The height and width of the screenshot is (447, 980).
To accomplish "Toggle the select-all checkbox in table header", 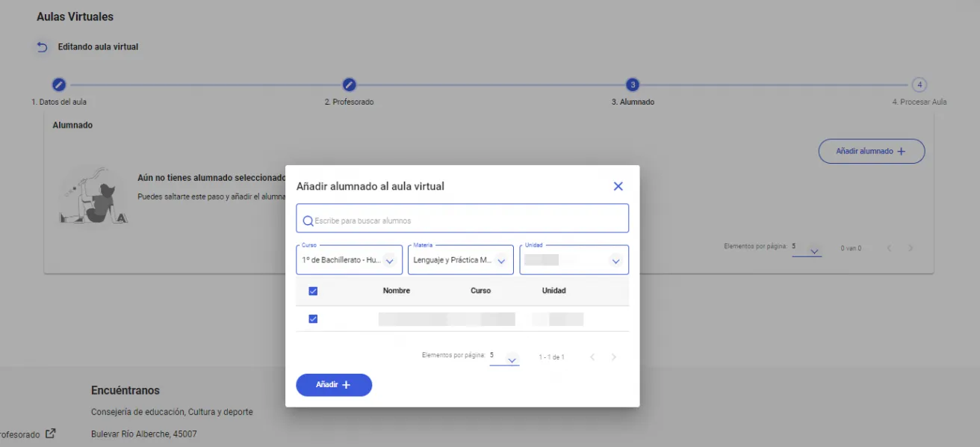I will point(313,291).
